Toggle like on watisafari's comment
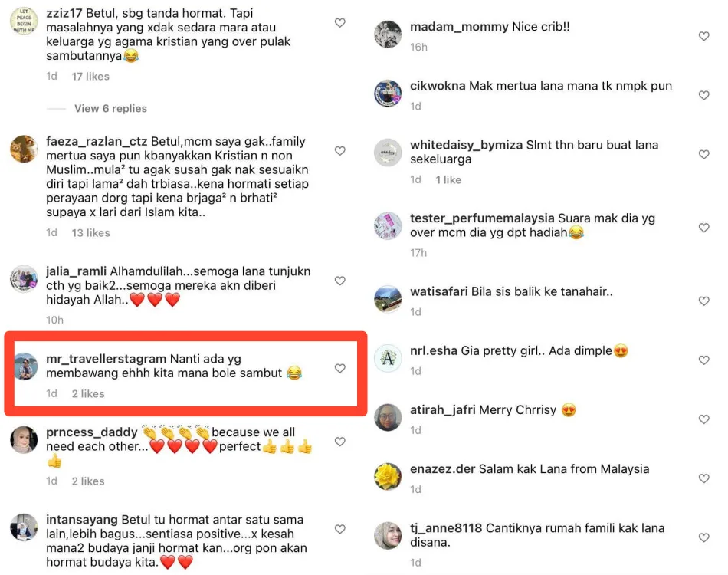Image resolution: width=728 pixels, height=575 pixels. [x=703, y=301]
